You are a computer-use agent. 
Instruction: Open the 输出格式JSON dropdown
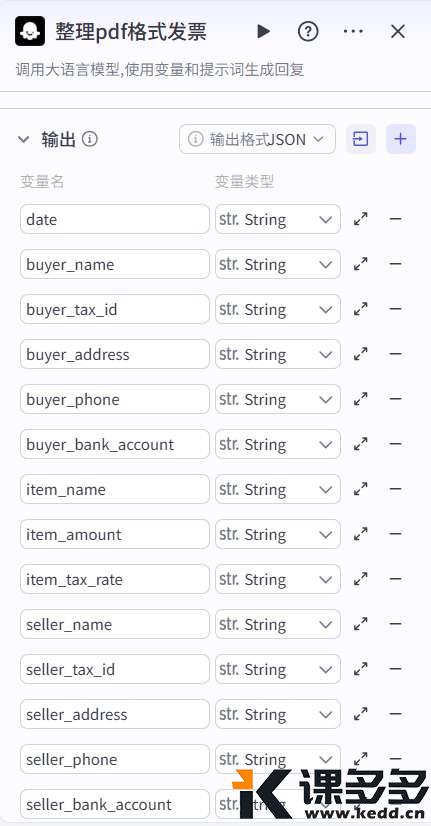(257, 139)
